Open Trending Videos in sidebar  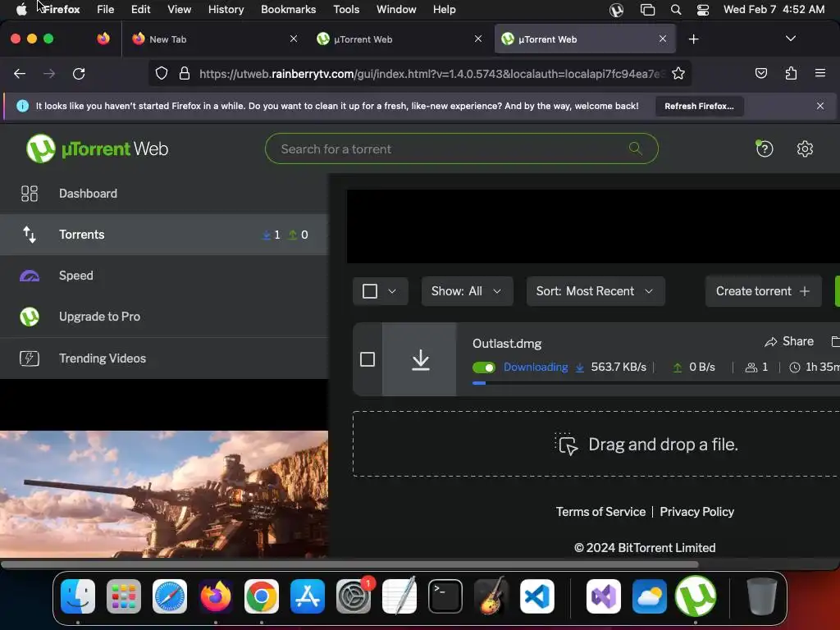(164, 358)
